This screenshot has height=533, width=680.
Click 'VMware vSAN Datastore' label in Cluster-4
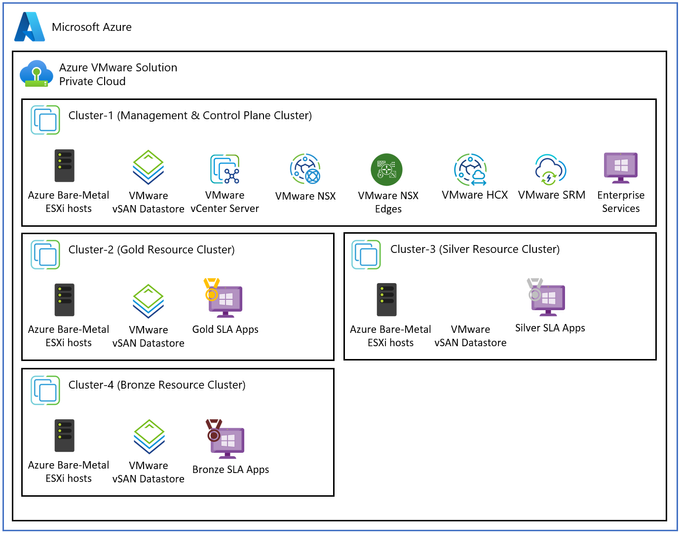tap(148, 472)
